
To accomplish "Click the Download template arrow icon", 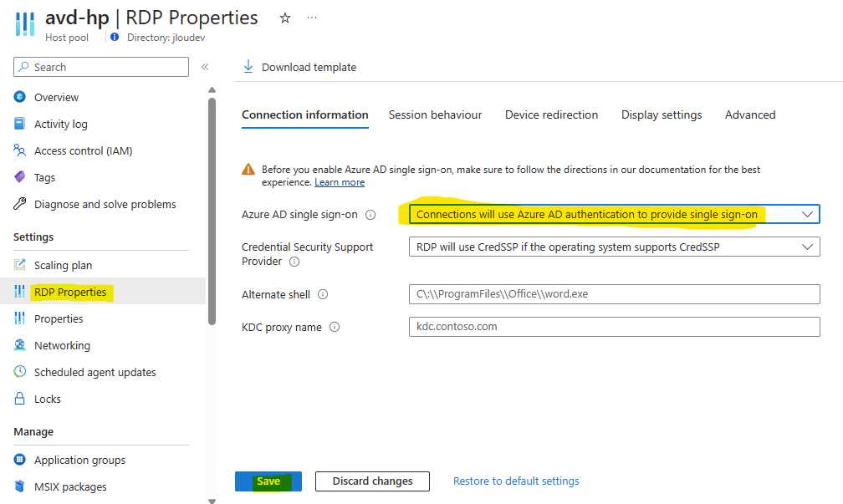I will (248, 67).
